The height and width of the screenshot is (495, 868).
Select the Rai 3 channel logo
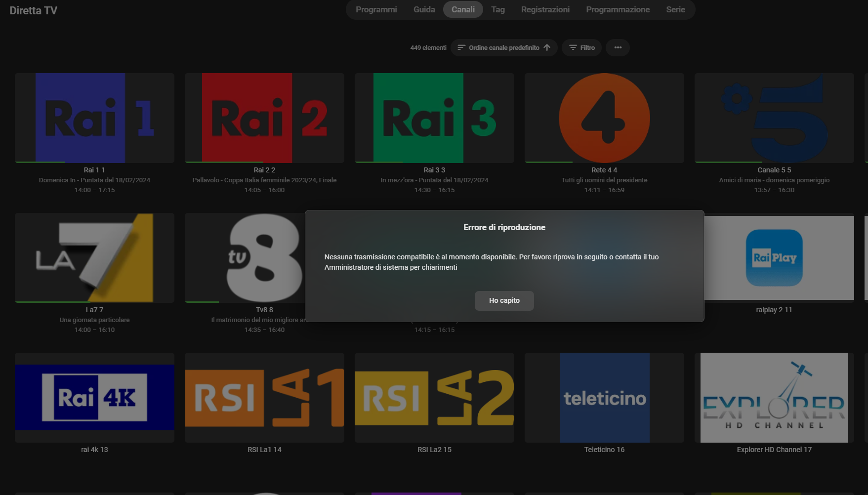434,118
